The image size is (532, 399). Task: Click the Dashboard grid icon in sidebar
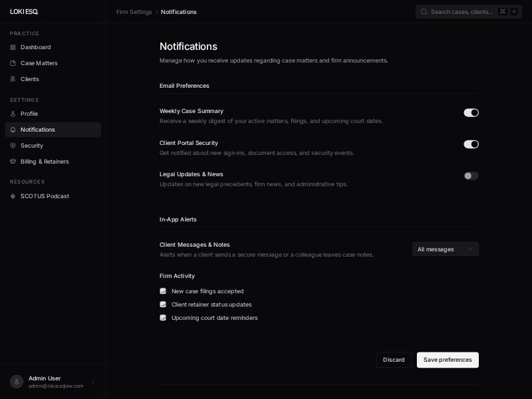click(13, 47)
